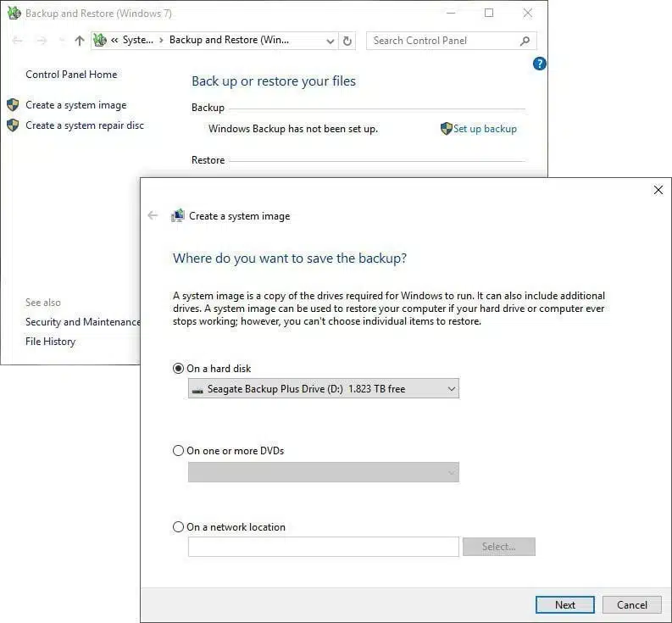Go back in Create a system image wizard
Image resolution: width=672 pixels, height=623 pixels.
pyautogui.click(x=153, y=215)
